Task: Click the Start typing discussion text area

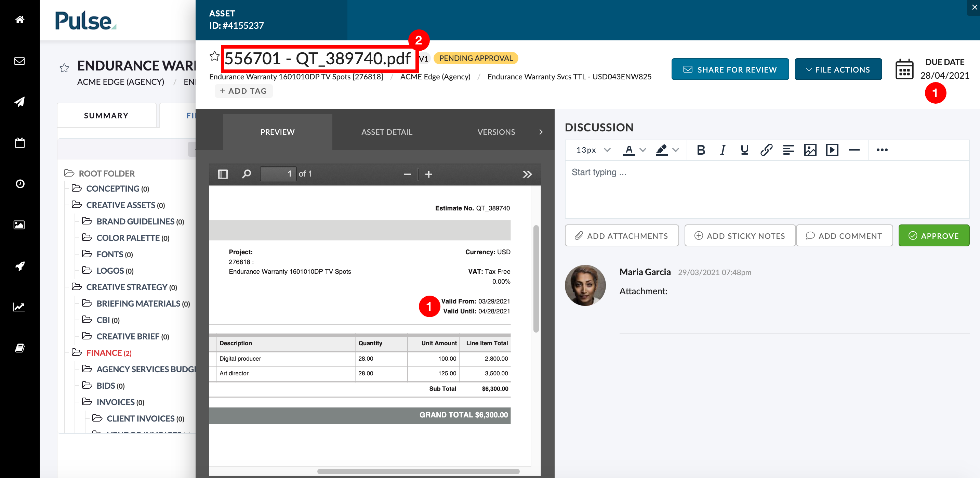Action: pos(767,189)
